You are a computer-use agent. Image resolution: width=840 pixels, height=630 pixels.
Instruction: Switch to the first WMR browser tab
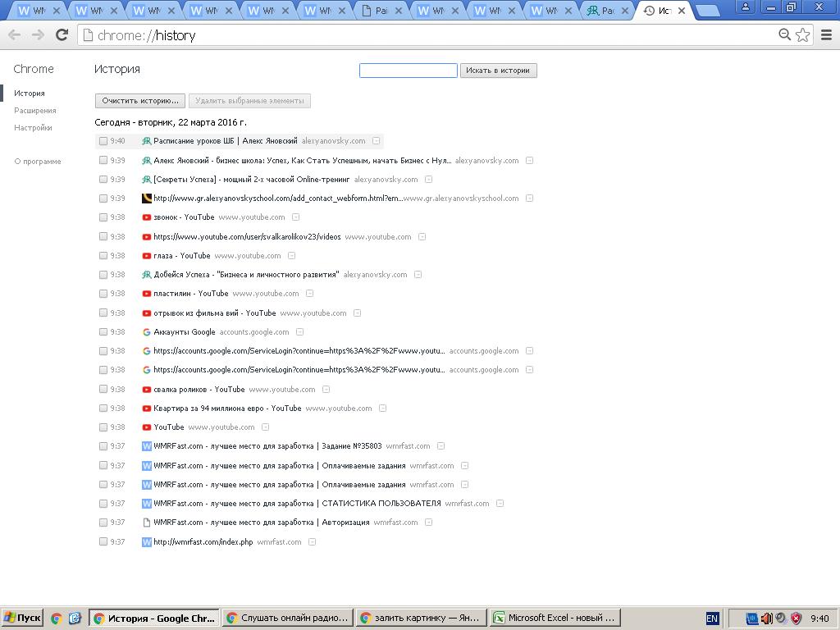pos(36,11)
